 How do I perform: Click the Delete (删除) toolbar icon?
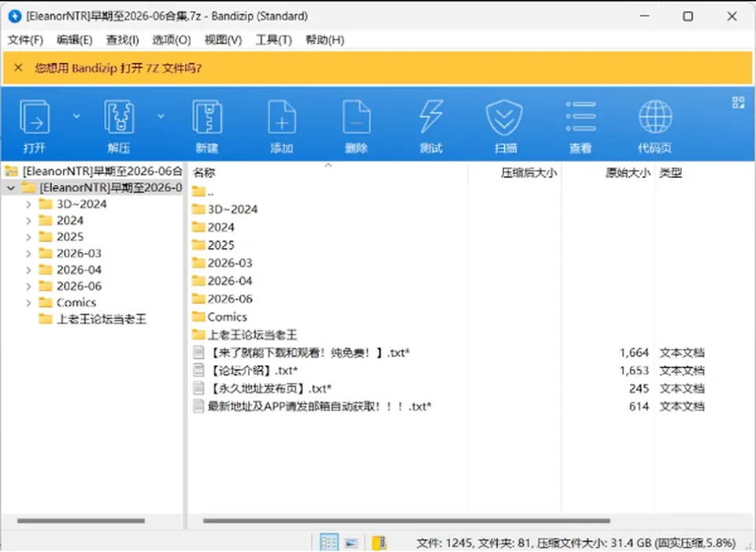point(356,117)
